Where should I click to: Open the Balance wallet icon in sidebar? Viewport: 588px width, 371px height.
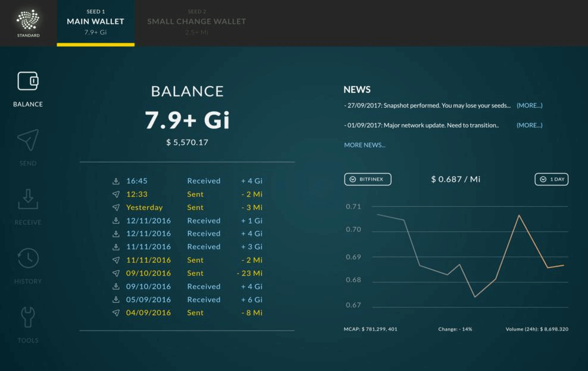(28, 81)
